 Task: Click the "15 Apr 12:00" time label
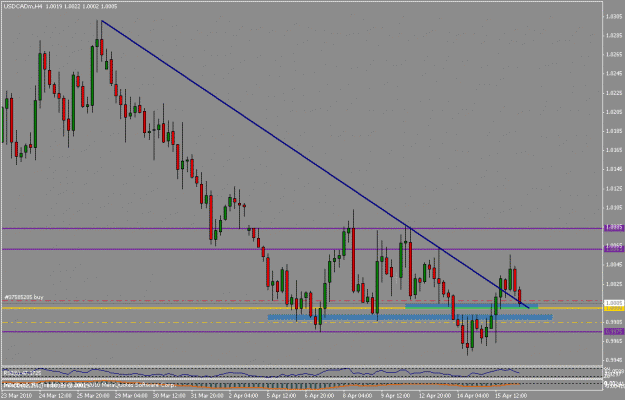(x=511, y=396)
